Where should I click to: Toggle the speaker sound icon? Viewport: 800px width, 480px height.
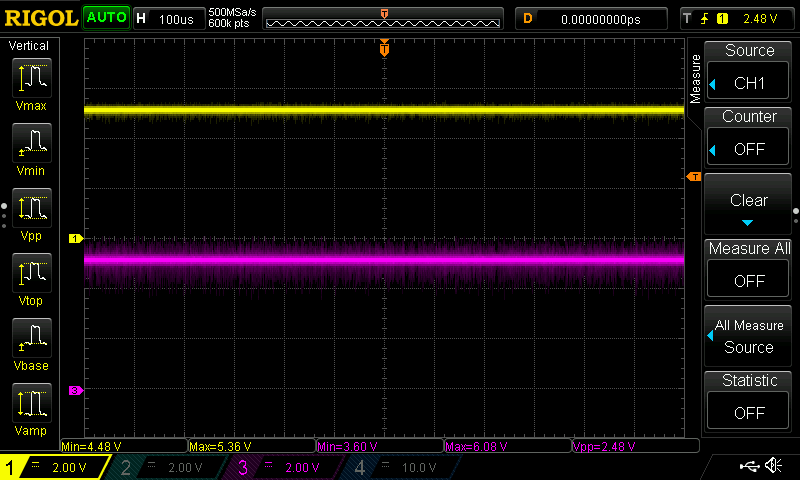[774, 466]
